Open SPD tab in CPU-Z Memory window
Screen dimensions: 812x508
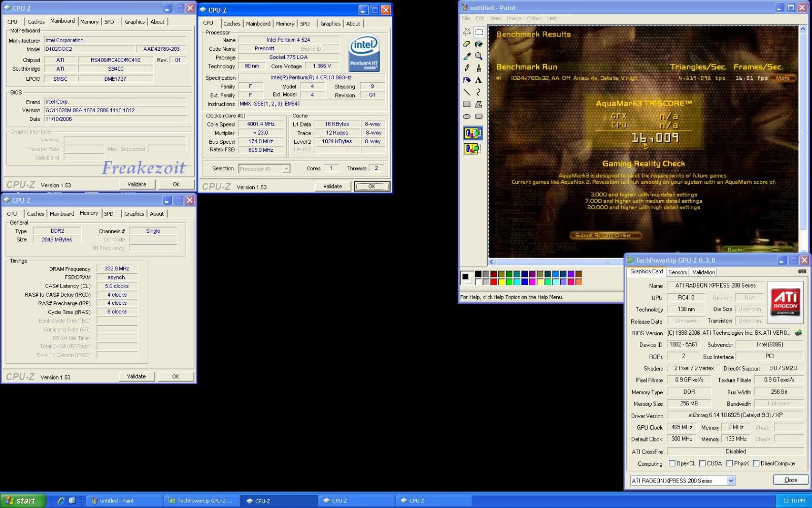[109, 214]
